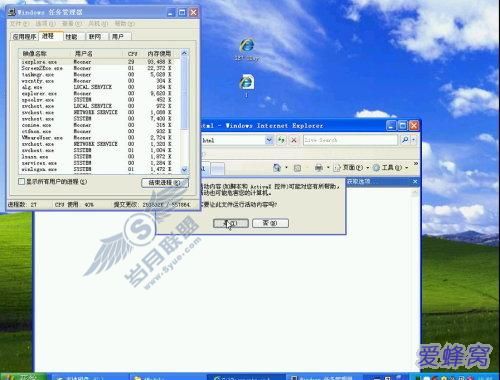Click the IE home icon
The height and width of the screenshot is (380, 500).
coord(277,168)
